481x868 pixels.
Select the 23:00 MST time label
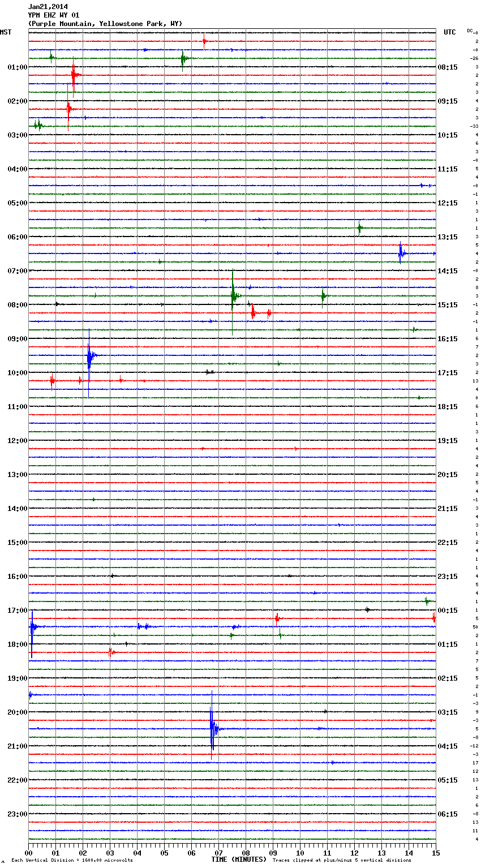click(x=17, y=814)
